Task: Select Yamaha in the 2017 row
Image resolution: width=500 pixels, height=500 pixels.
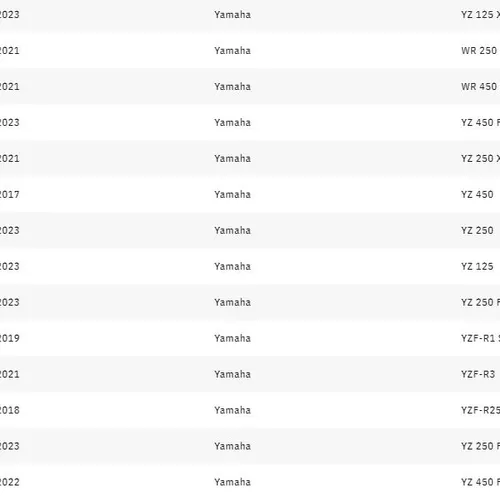Action: pyautogui.click(x=232, y=194)
